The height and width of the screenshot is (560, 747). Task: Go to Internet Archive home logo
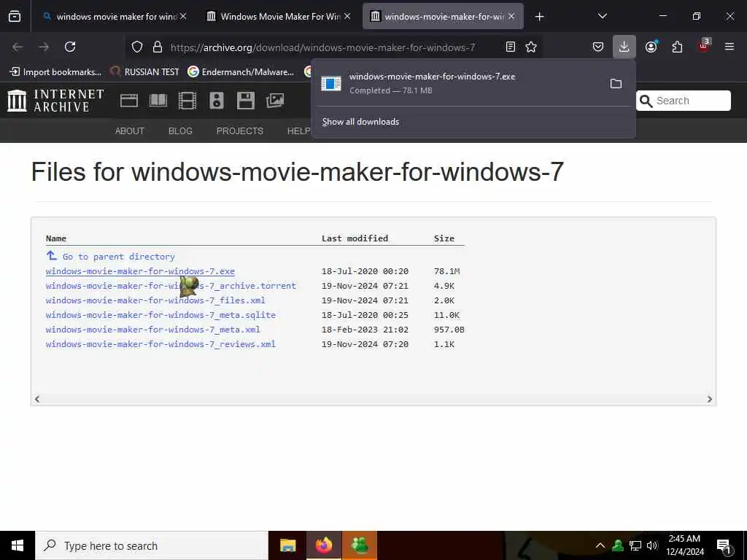coord(55,101)
